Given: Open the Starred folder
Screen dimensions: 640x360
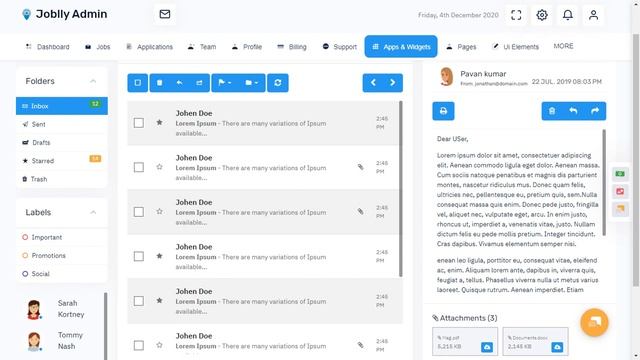Looking at the screenshot, I should point(62,161).
